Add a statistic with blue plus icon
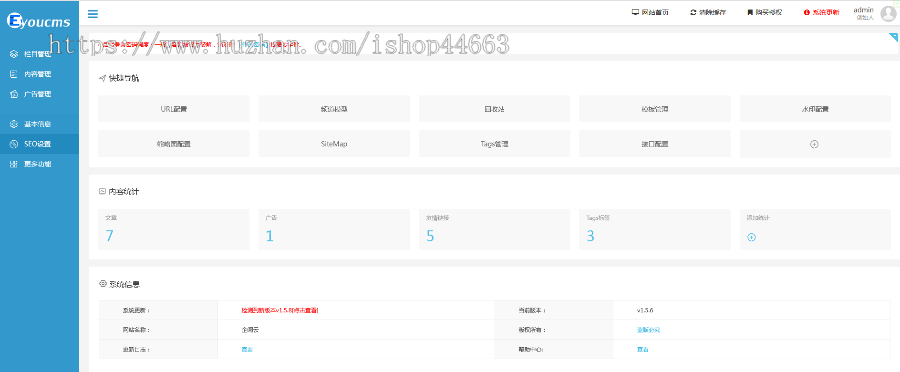This screenshot has height=372, width=900. click(x=751, y=237)
